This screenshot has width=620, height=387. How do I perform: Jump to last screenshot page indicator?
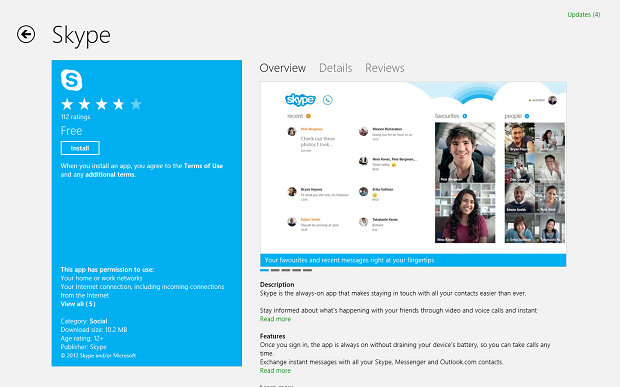(307, 270)
